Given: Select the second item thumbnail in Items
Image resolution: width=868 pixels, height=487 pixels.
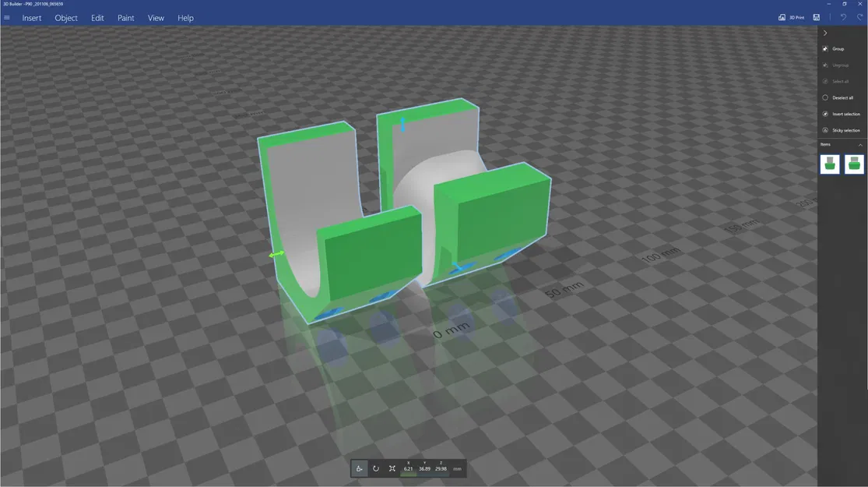Looking at the screenshot, I should (854, 164).
